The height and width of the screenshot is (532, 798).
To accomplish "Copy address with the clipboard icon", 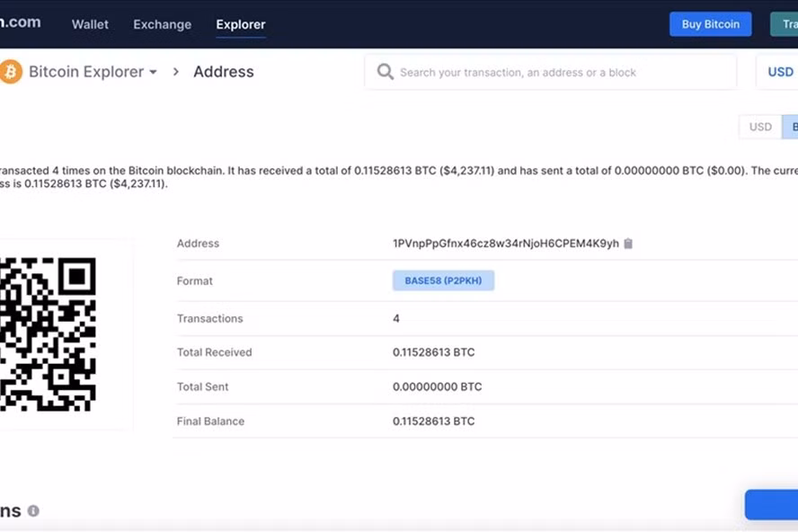I will (x=628, y=244).
